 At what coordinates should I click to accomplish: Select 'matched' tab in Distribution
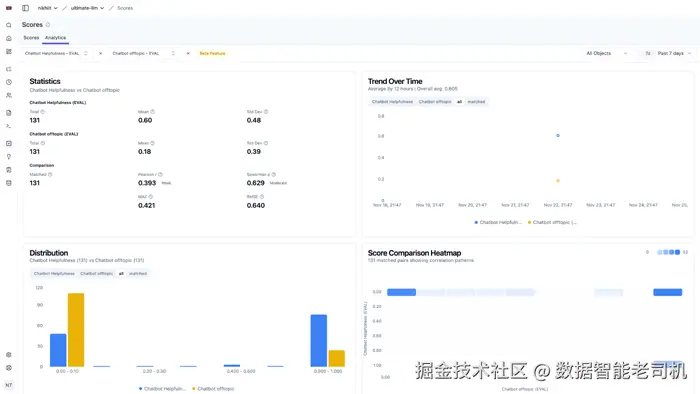click(138, 274)
